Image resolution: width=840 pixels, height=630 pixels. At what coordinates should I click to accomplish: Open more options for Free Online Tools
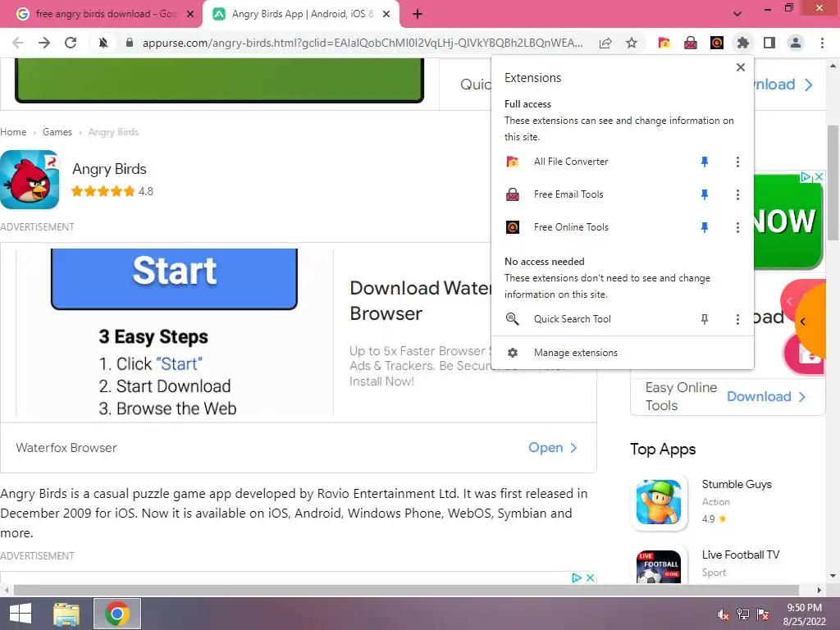[737, 227]
